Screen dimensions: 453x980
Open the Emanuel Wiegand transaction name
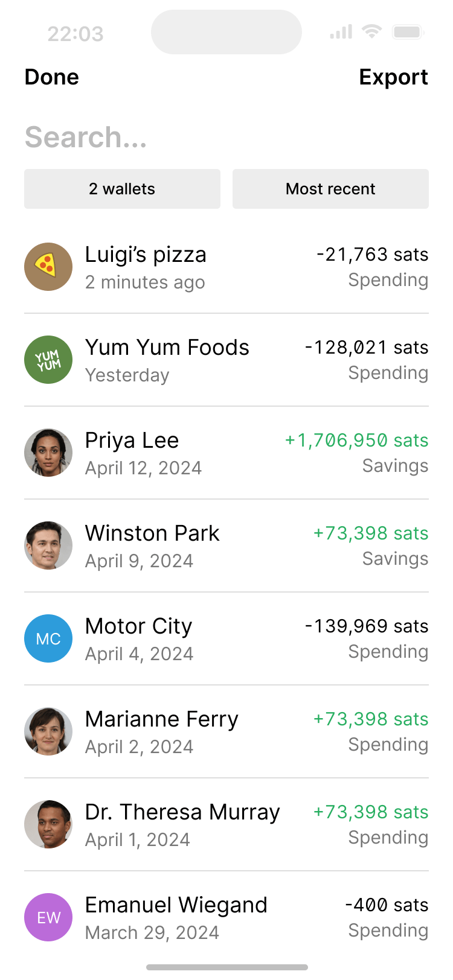pos(176,905)
